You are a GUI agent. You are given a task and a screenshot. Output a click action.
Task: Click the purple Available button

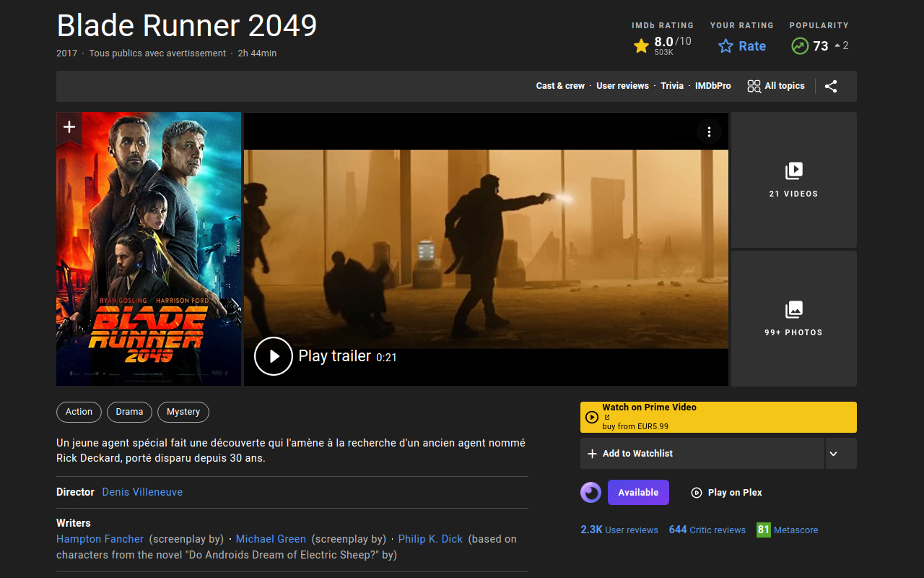tap(638, 493)
